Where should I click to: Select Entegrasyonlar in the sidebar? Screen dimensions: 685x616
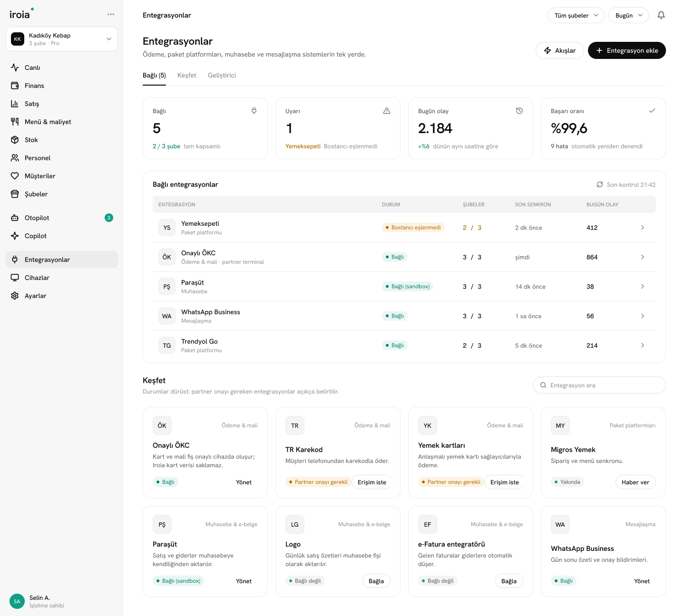pyautogui.click(x=62, y=260)
